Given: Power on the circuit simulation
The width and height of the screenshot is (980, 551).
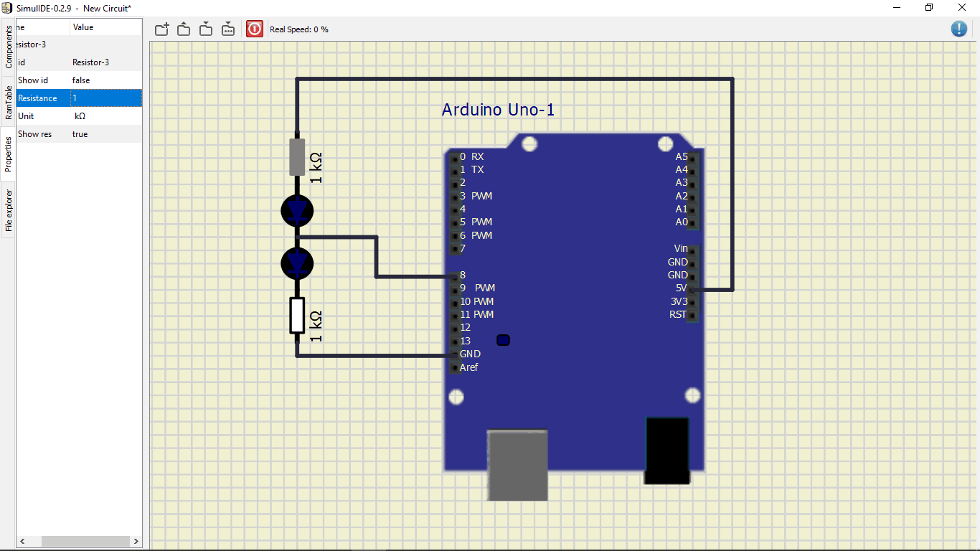Looking at the screenshot, I should pos(255,29).
